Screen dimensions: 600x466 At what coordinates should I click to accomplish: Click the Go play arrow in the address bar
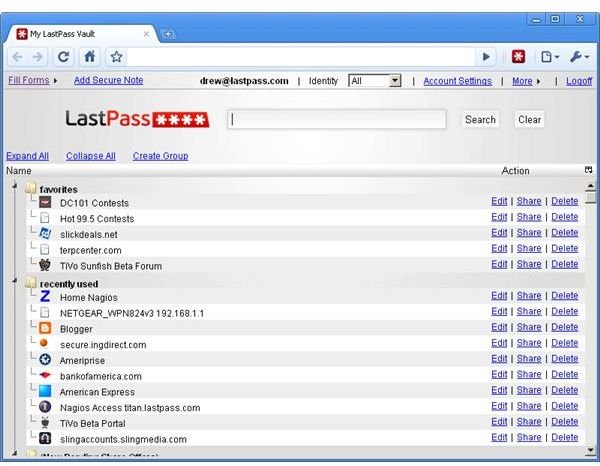[486, 57]
